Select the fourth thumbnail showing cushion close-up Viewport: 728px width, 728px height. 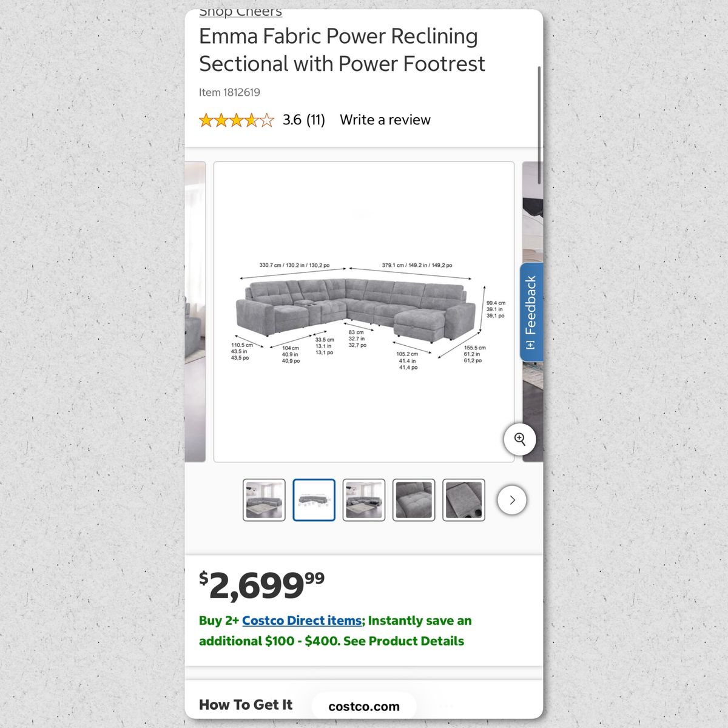pyautogui.click(x=414, y=500)
